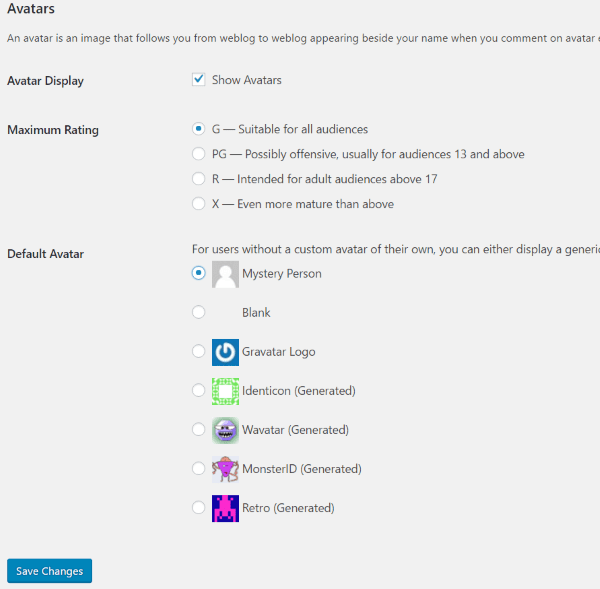Click the Wavatar face icon
The image size is (600, 589).
tap(225, 430)
